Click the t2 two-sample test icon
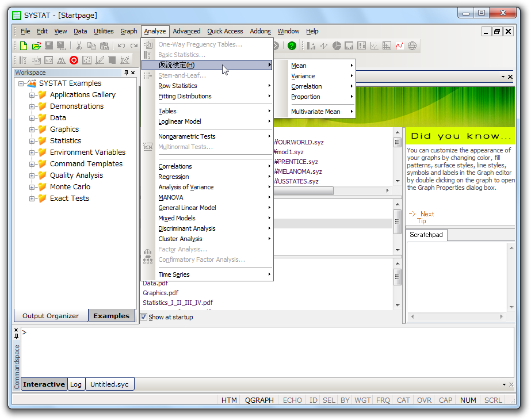Viewport: 531px width, 420px height. pos(49,60)
